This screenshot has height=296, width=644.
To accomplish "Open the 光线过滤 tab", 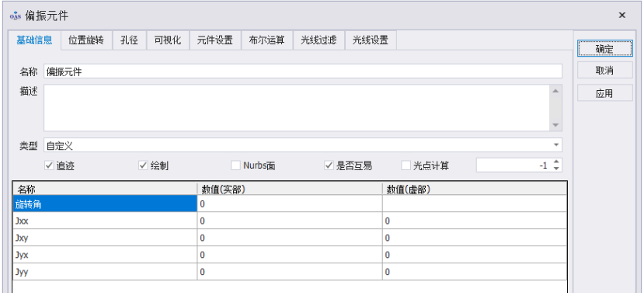I will [319, 40].
